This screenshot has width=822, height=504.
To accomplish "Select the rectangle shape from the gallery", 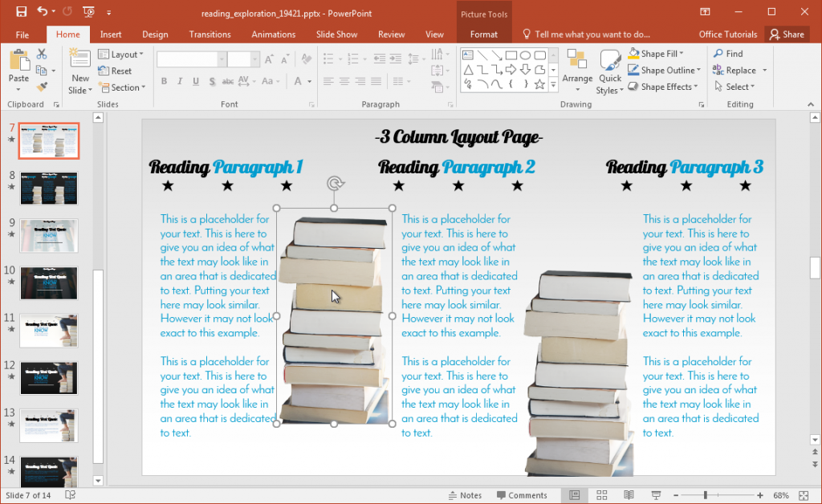I will coord(511,55).
